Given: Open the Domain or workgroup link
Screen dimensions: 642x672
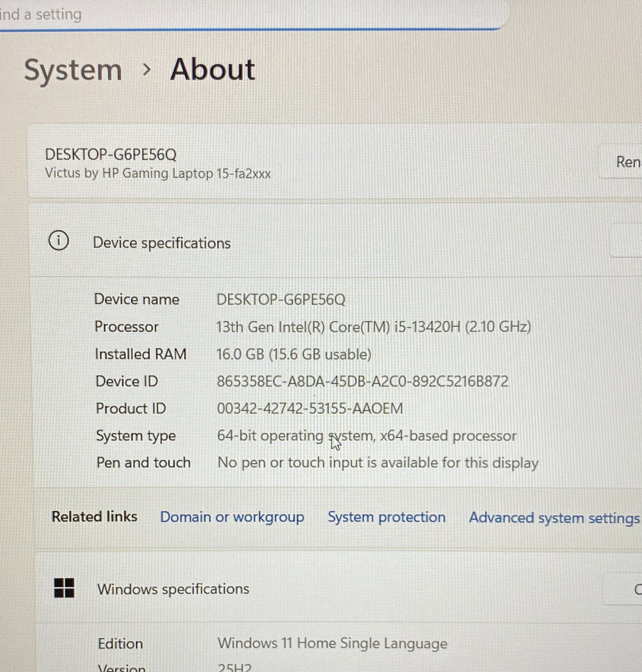Looking at the screenshot, I should click(x=232, y=517).
